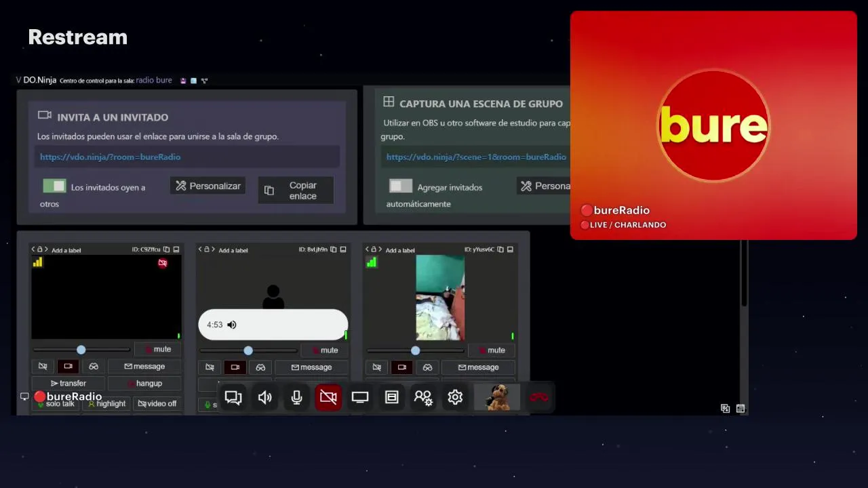Image resolution: width=868 pixels, height=488 pixels.
Task: Open room guest settings (people with gear)
Action: click(423, 398)
